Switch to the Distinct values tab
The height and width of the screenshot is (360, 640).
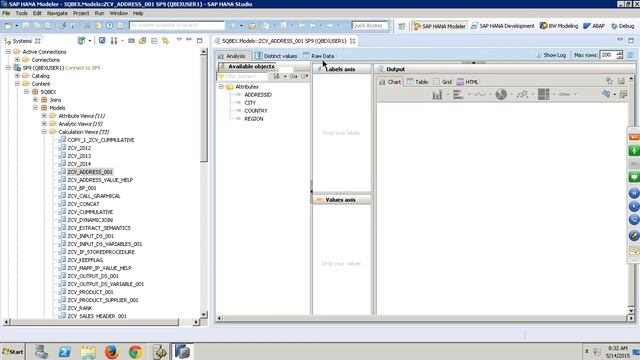(276, 56)
